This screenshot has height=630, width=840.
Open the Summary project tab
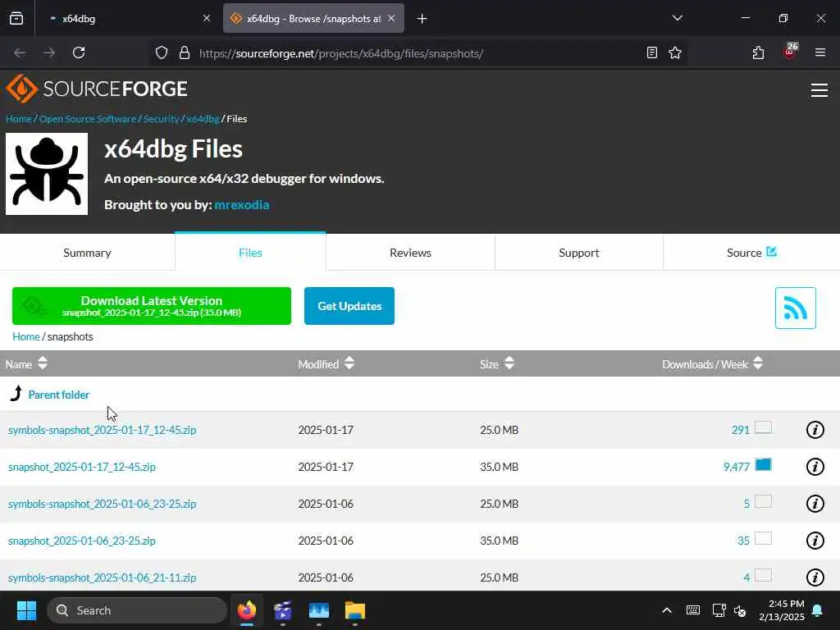coord(87,253)
